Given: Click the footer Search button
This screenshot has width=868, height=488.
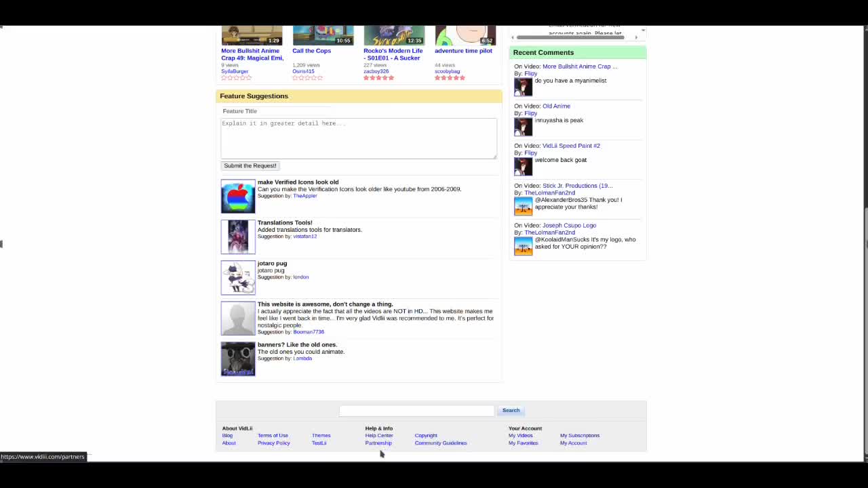Looking at the screenshot, I should pyautogui.click(x=511, y=410).
